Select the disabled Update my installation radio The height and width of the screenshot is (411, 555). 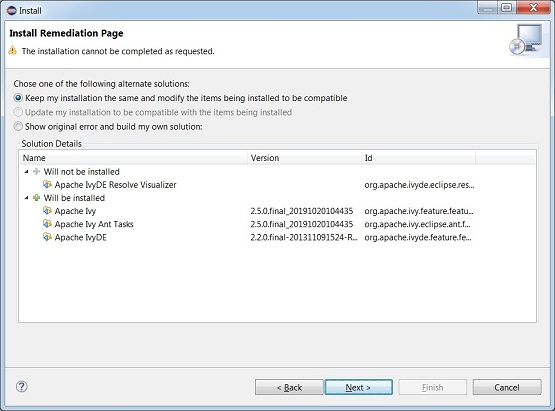click(18, 112)
